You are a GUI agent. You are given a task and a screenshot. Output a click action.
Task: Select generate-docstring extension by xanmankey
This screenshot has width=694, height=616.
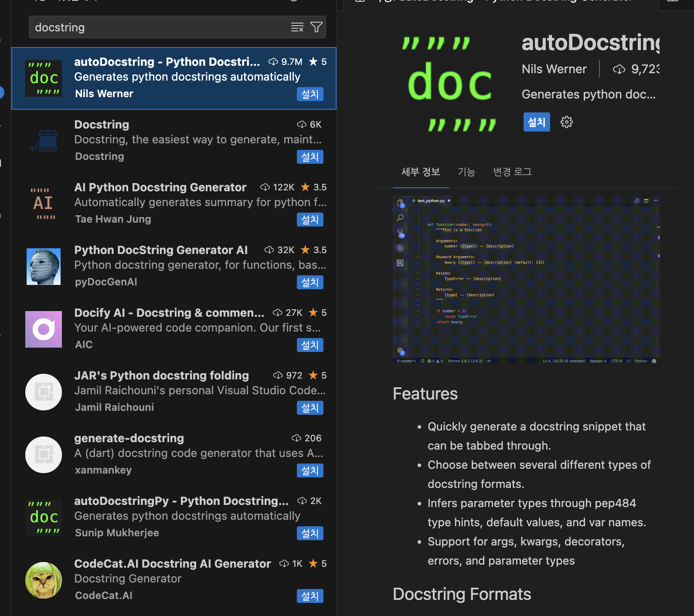(x=174, y=454)
